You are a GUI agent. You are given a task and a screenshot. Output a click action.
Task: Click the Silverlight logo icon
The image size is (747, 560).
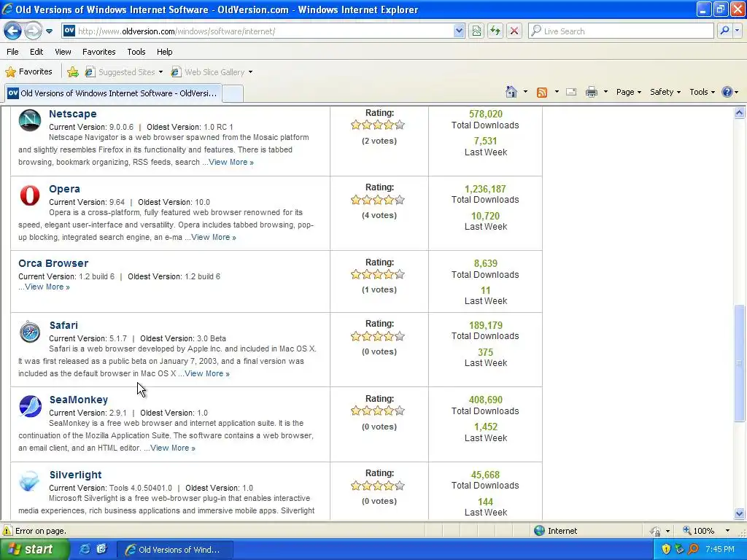(29, 481)
